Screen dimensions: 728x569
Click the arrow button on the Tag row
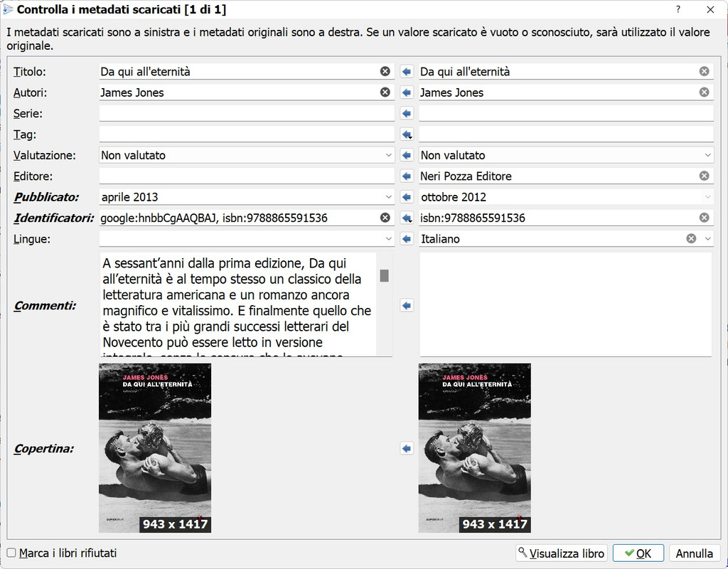[407, 134]
